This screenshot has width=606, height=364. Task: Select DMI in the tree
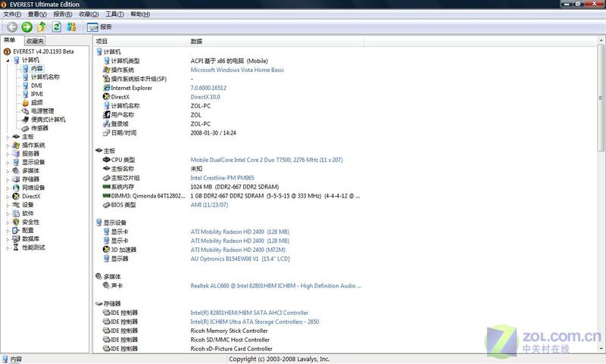(x=36, y=86)
